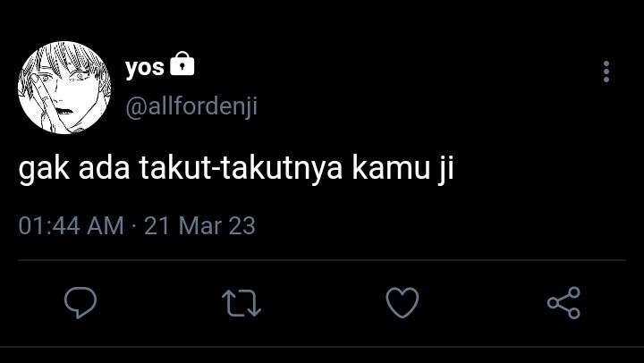Click the display name yos
The width and height of the screenshot is (644, 363).
tap(145, 67)
